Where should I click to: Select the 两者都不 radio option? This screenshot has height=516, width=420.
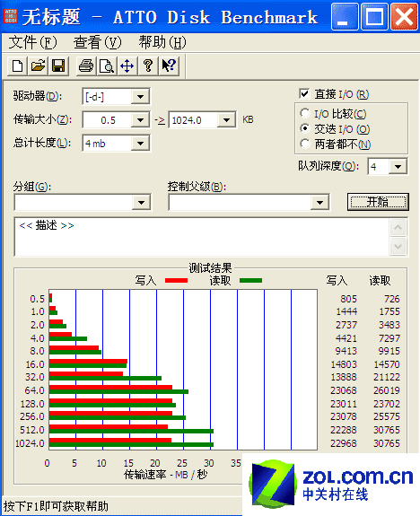pyautogui.click(x=305, y=144)
